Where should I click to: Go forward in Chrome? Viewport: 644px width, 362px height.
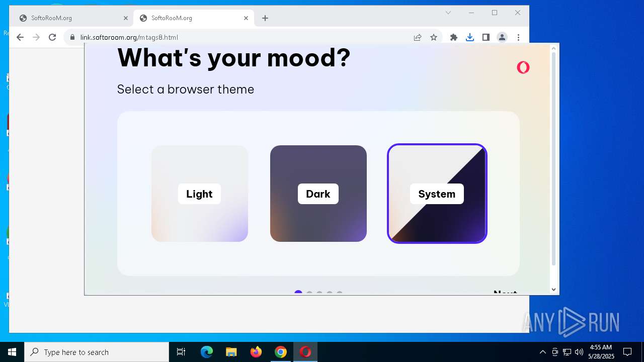point(36,37)
